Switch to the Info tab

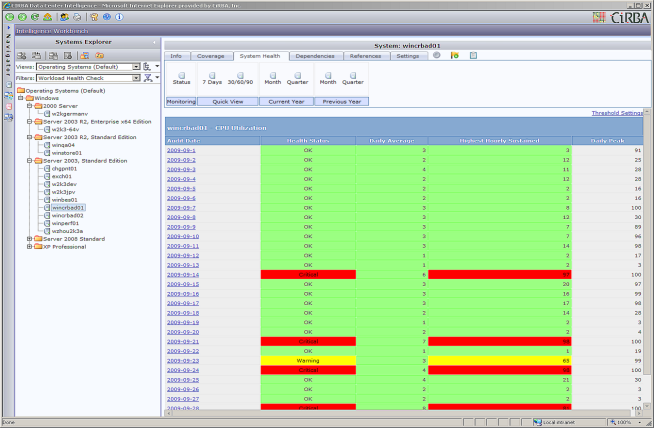(176, 56)
